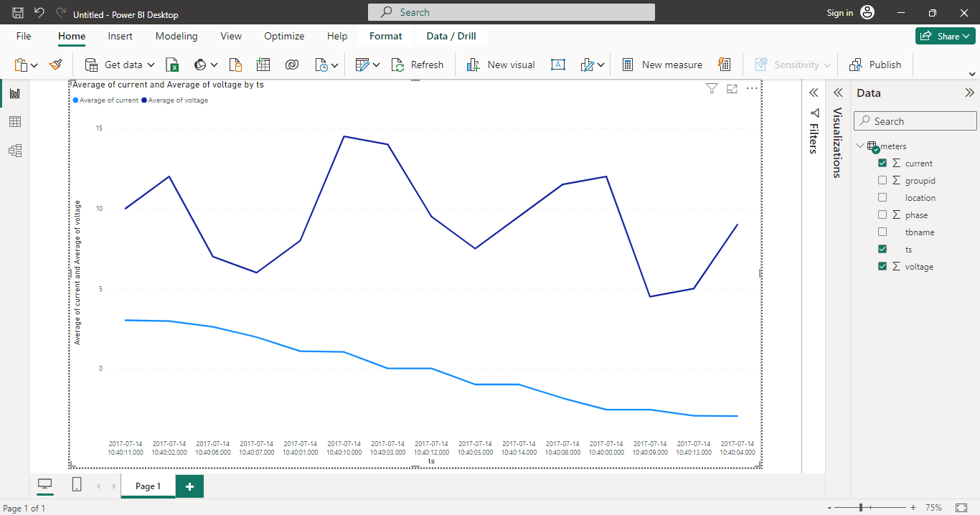This screenshot has height=515, width=980.
Task: Insert a Text box from ribbon
Action: coord(557,65)
